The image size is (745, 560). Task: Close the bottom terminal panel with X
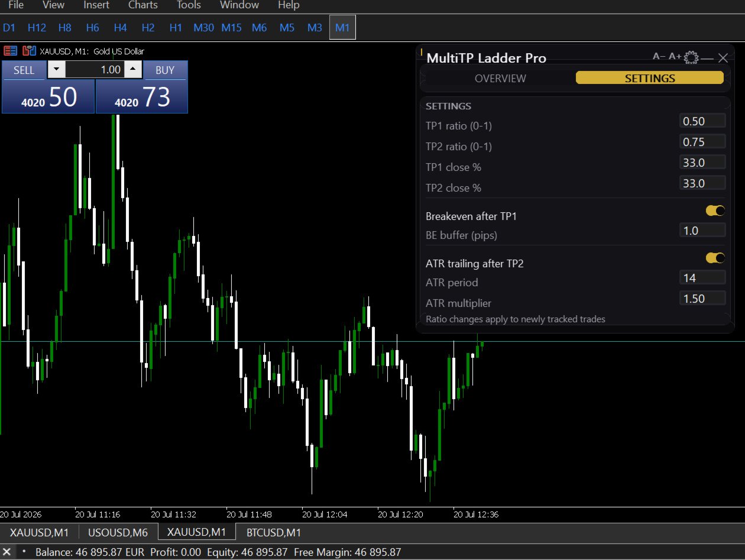click(x=7, y=552)
